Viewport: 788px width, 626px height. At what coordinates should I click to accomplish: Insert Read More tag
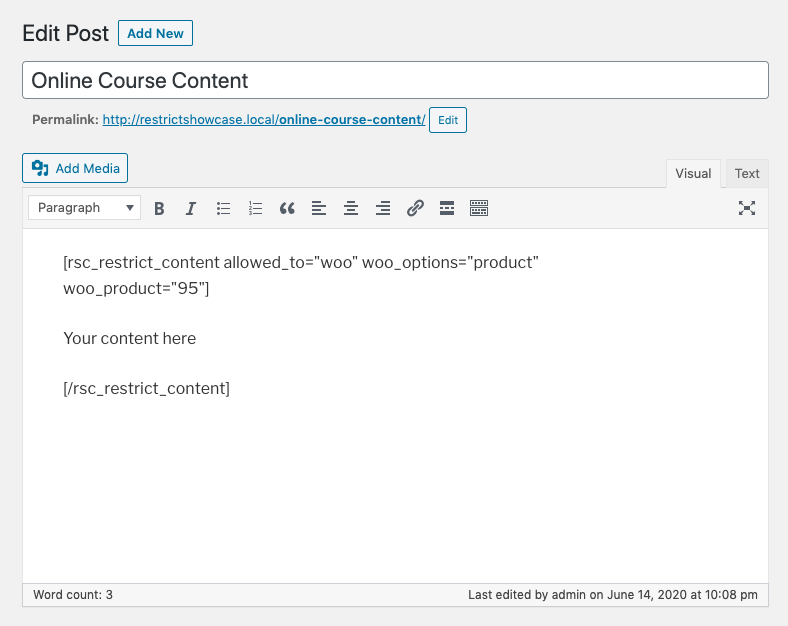(x=447, y=208)
